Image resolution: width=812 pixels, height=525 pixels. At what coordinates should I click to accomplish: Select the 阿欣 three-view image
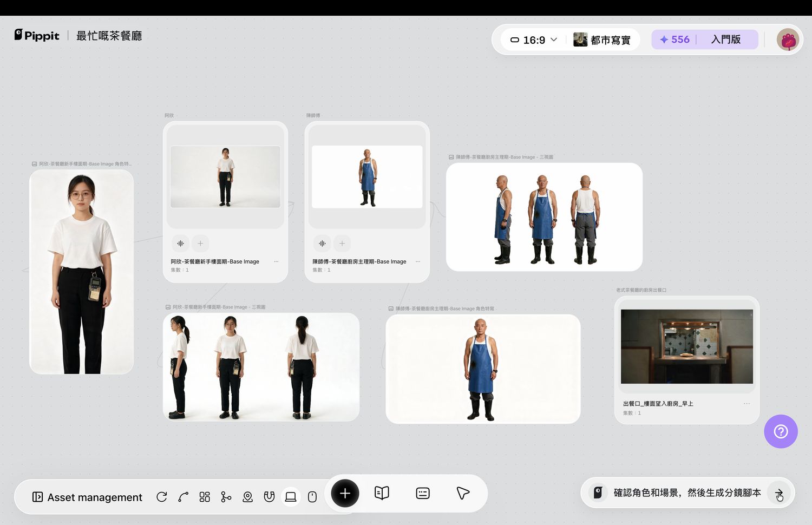pos(261,367)
